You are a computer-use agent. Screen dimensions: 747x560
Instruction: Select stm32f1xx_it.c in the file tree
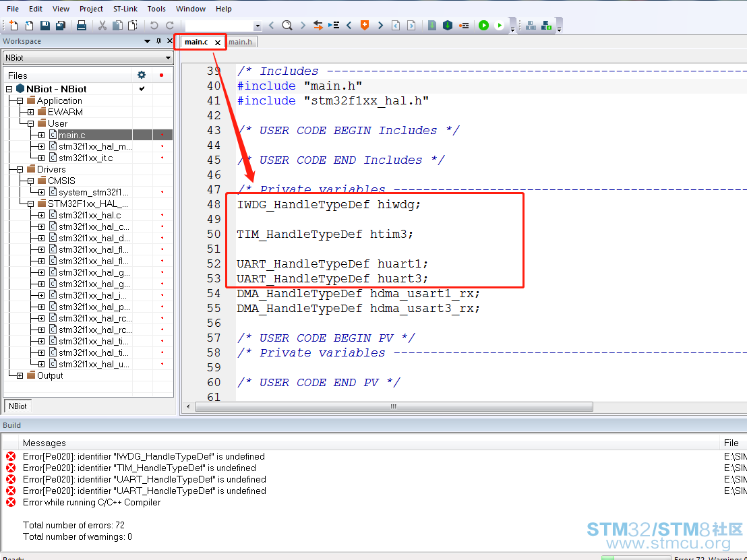[86, 158]
